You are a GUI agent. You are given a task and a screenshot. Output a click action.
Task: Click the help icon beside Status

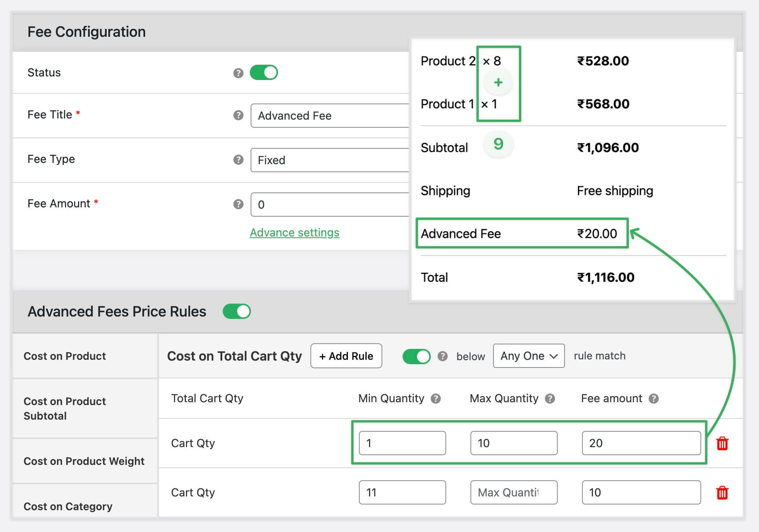[238, 72]
